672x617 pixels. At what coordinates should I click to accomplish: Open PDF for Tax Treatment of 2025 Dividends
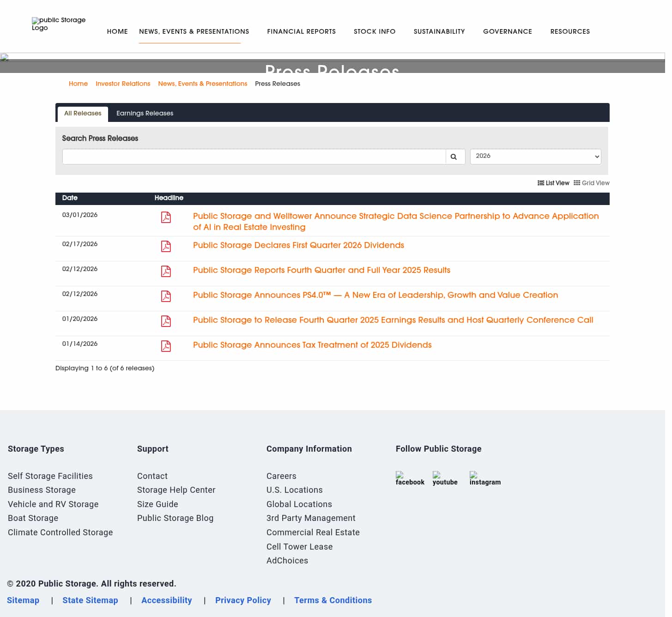(x=165, y=346)
